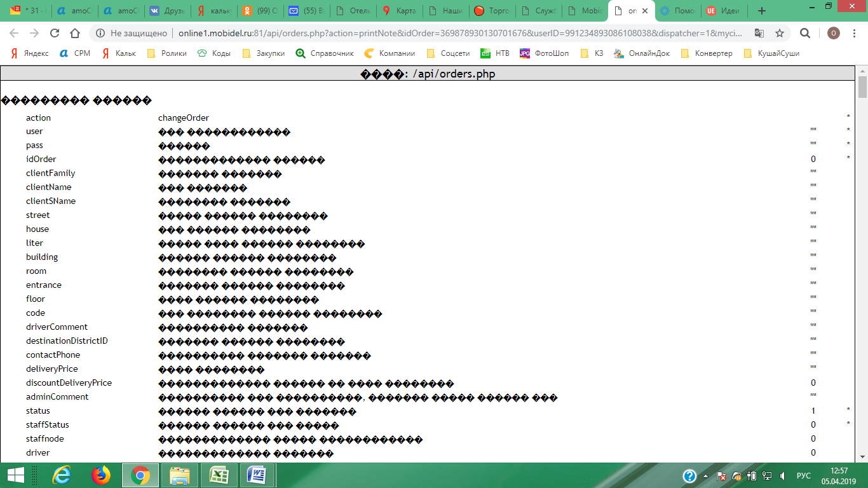
Task: Open the КЗ bookmarks folder
Action: click(592, 53)
